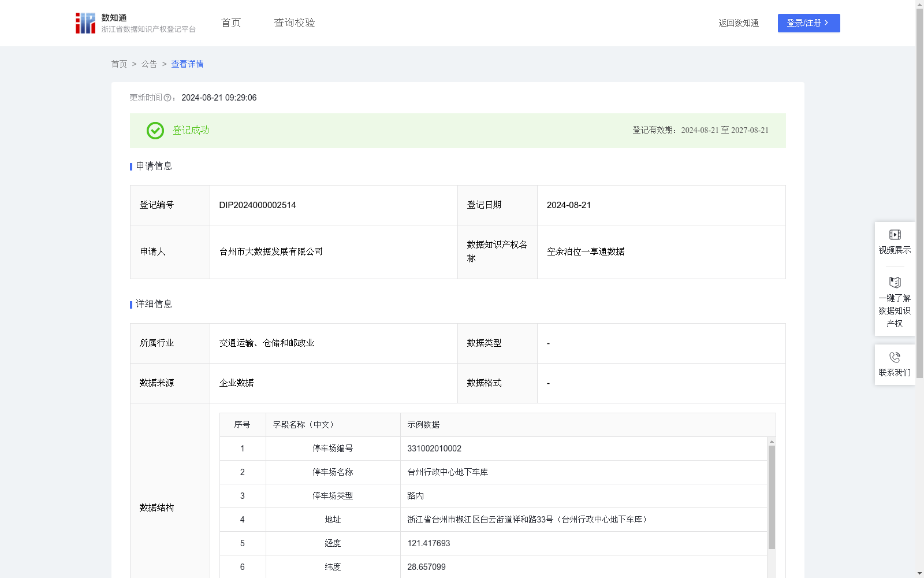Click sample data 331002010002
Screen dimensions: 924x578
click(434, 449)
